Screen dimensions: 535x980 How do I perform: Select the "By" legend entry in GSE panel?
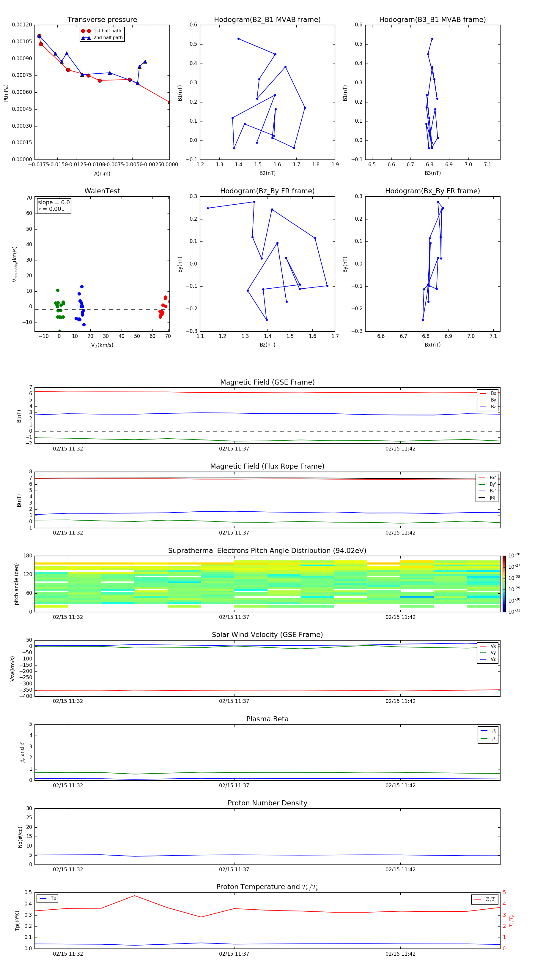(x=488, y=400)
